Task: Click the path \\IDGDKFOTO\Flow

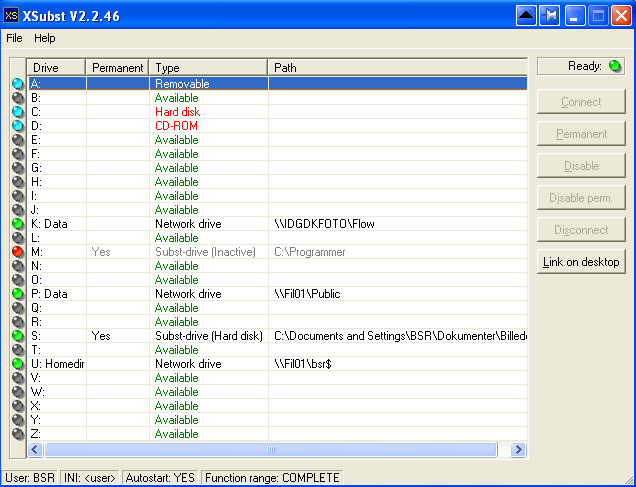Action: (324, 224)
